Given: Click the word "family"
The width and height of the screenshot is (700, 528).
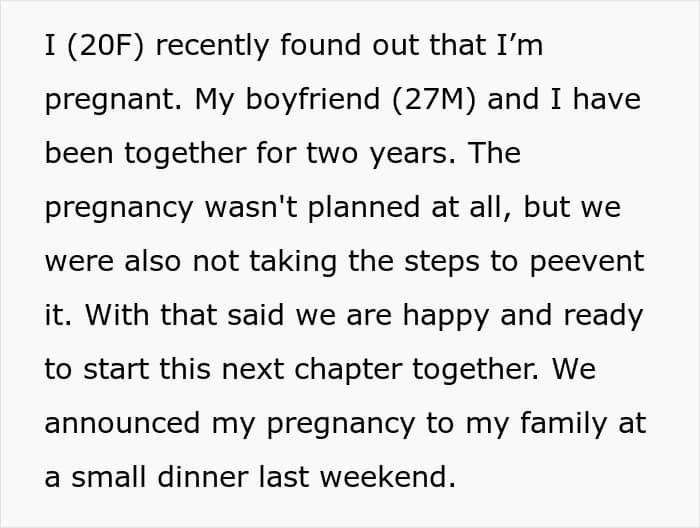Looking at the screenshot, I should coord(563,424).
